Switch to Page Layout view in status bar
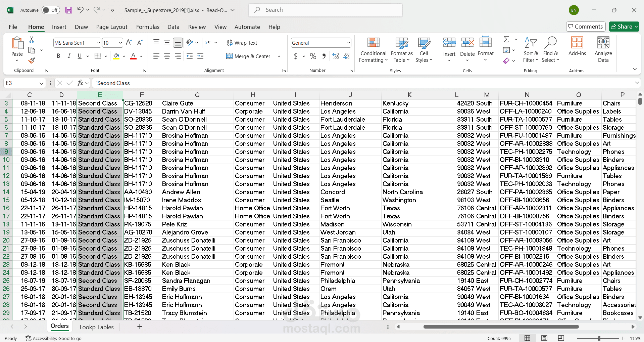 [x=544, y=338]
